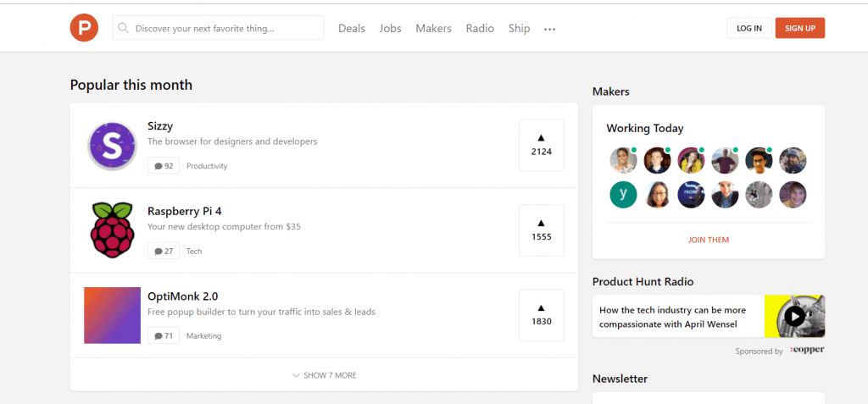Click the SIGN UP button
Screen dimensions: 868x404
pyautogui.click(x=800, y=28)
